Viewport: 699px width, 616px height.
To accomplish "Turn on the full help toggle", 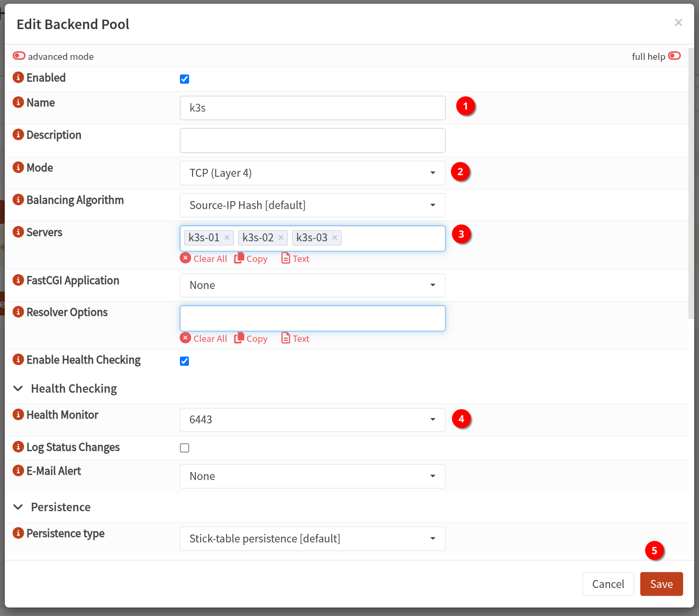I will click(x=674, y=56).
